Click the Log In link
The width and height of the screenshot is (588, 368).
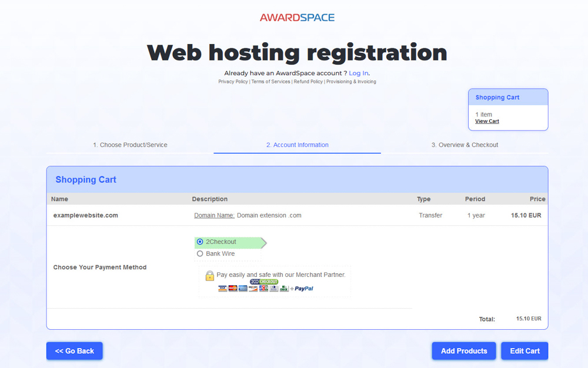(359, 73)
